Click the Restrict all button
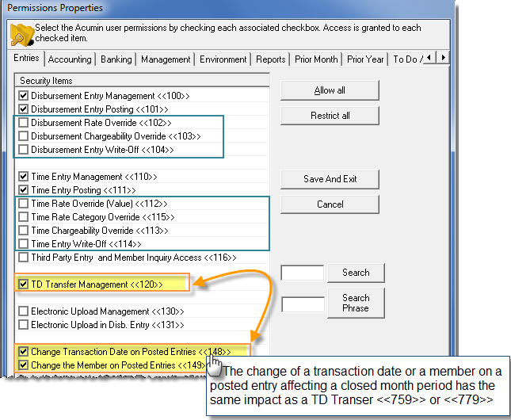511x420 pixels. point(330,116)
